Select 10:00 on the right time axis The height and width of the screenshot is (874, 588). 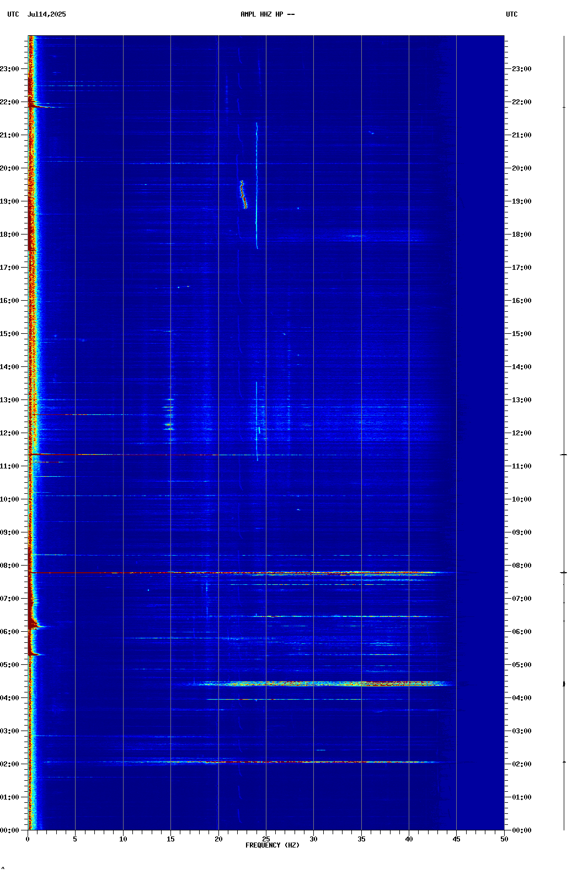(x=522, y=499)
